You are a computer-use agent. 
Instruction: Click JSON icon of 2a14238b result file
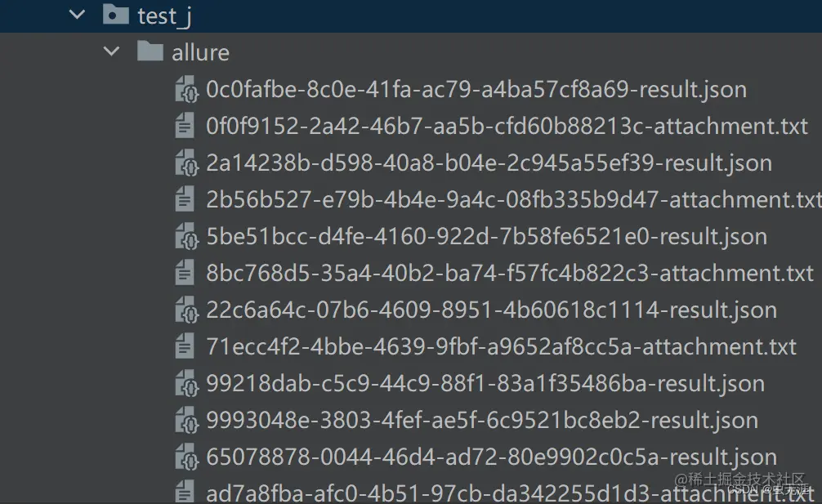click(x=186, y=163)
